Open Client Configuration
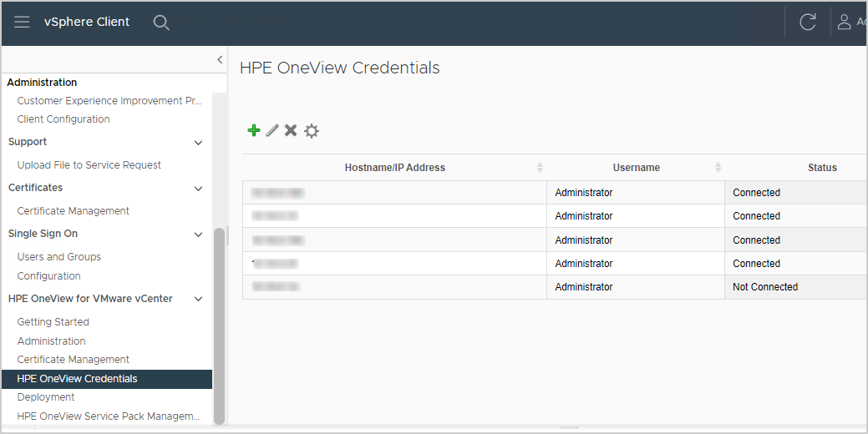 (x=63, y=119)
